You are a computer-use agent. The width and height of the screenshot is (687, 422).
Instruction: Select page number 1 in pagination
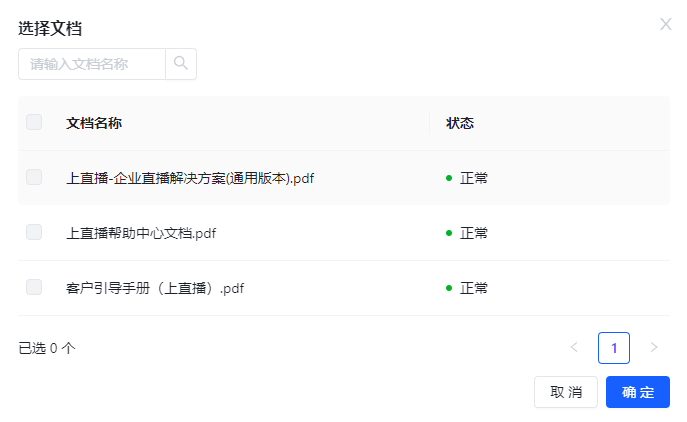click(x=614, y=348)
